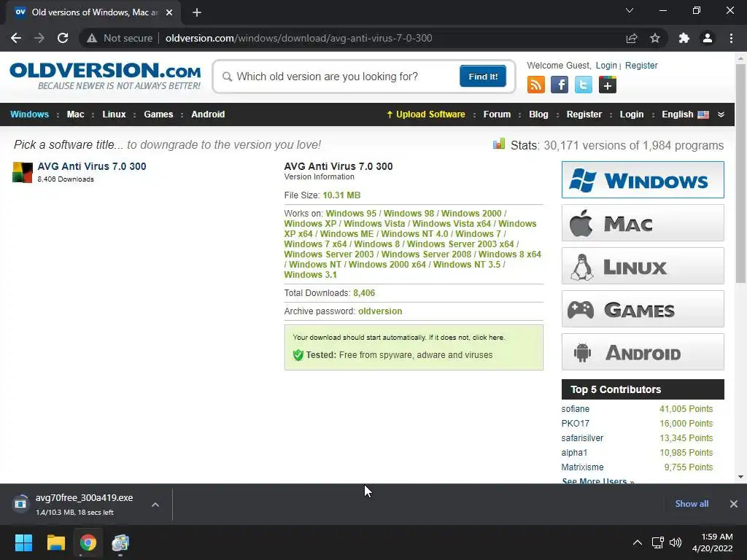The image size is (747, 560).
Task: Click contributor safarisilver
Action: [x=582, y=438]
